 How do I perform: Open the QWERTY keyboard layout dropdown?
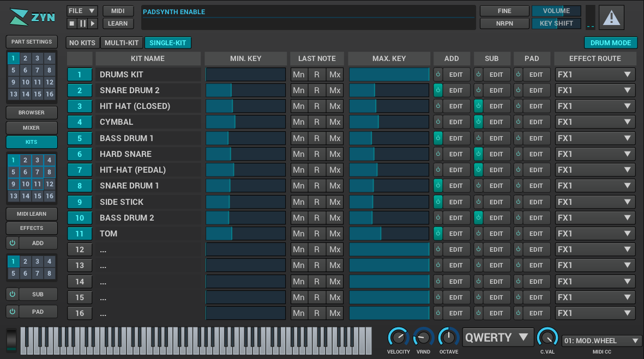[x=498, y=337]
